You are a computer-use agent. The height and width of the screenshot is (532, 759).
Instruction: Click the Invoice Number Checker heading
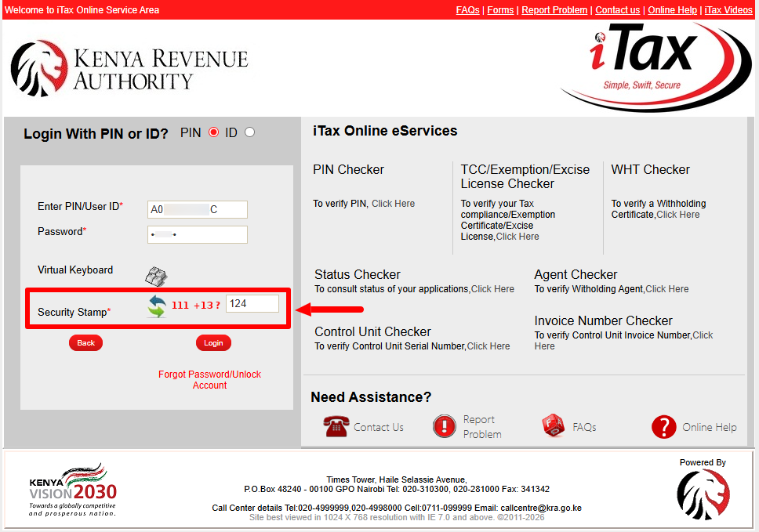click(603, 320)
